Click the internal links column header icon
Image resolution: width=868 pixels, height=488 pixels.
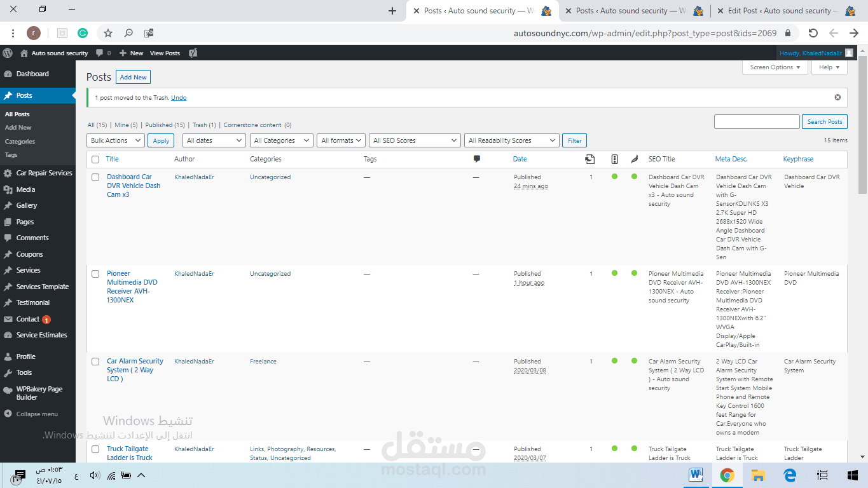point(590,159)
